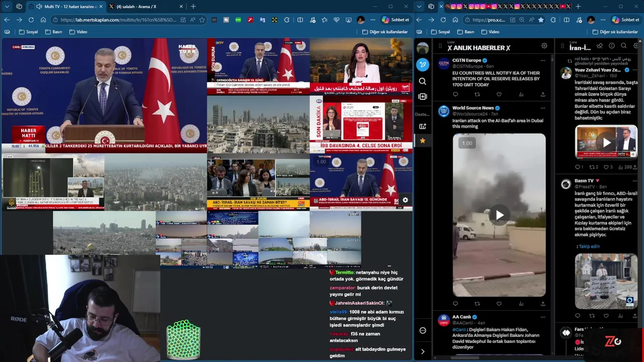The height and width of the screenshot is (362, 644).
Task: Add Multi TV page to favorites star
Action: 202,20
